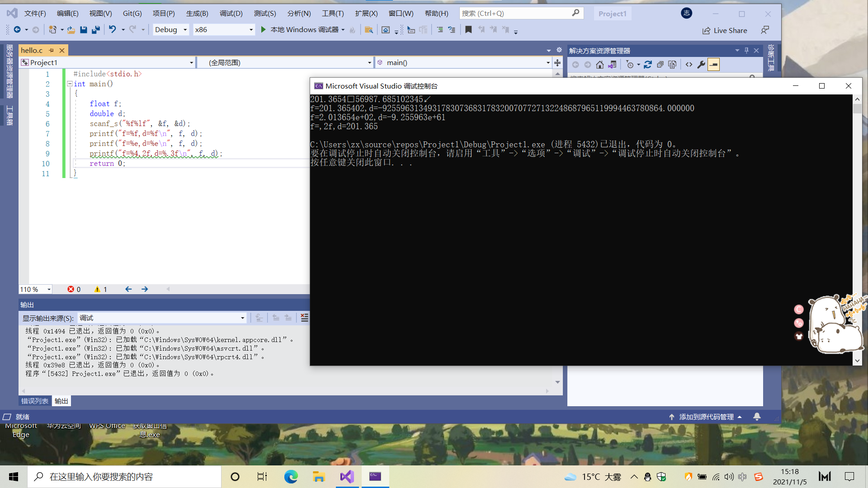Click the view code angle brackets icon
868x488 pixels.
[x=689, y=65]
